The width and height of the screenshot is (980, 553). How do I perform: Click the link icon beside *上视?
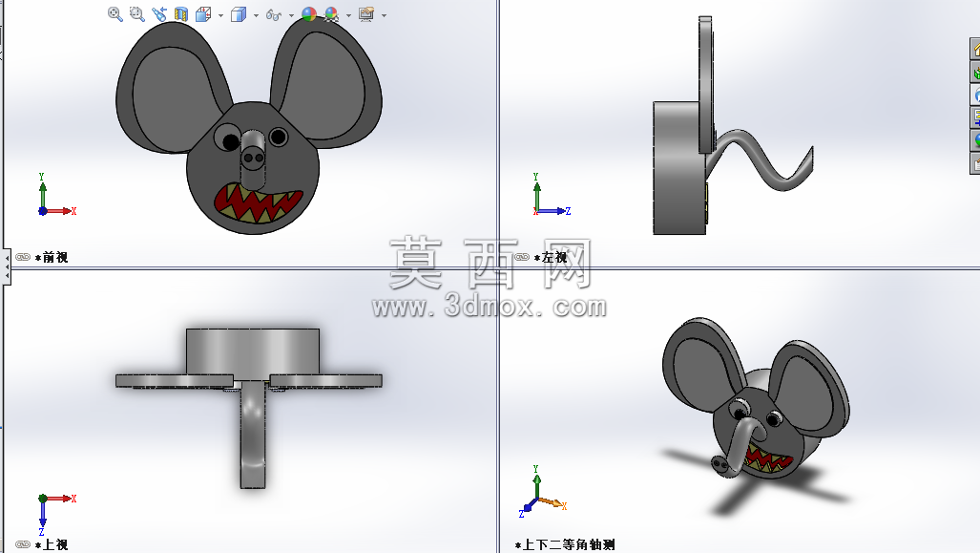[x=23, y=544]
